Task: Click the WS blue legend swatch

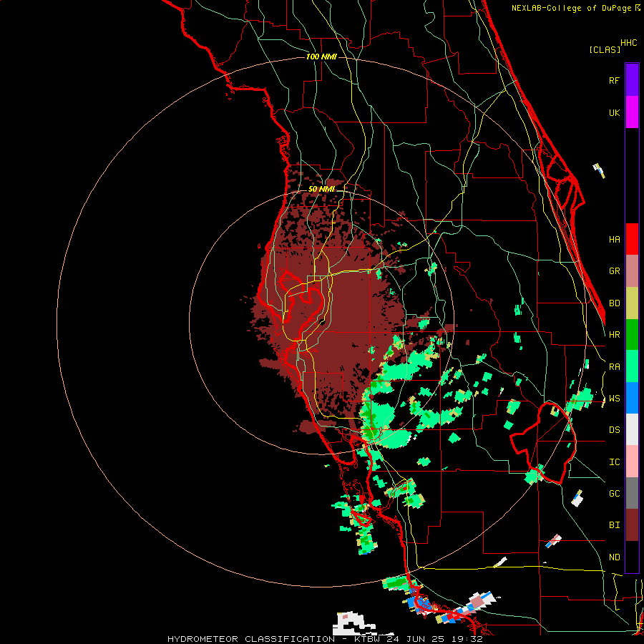Action: tap(632, 398)
